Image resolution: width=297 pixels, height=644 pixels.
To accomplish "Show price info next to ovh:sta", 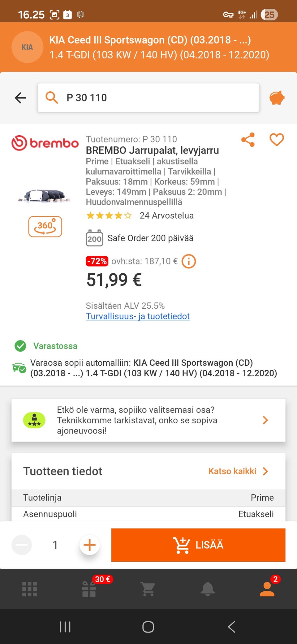I will coord(188,261).
